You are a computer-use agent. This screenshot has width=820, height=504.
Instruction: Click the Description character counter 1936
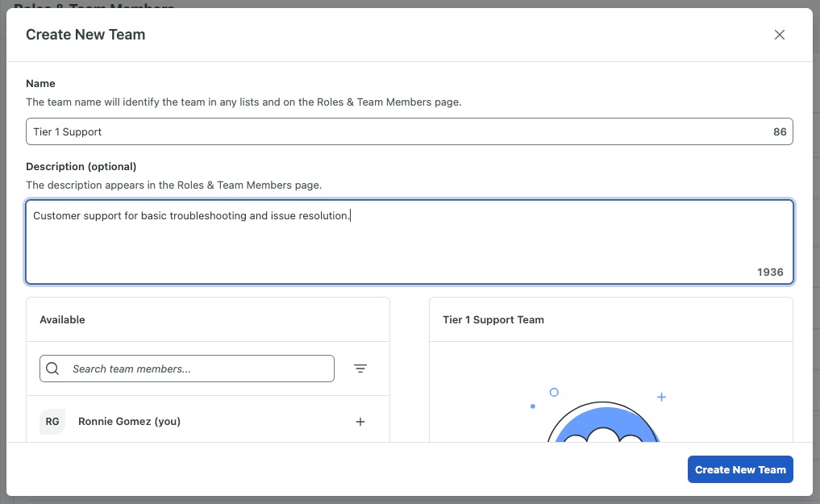click(x=770, y=272)
